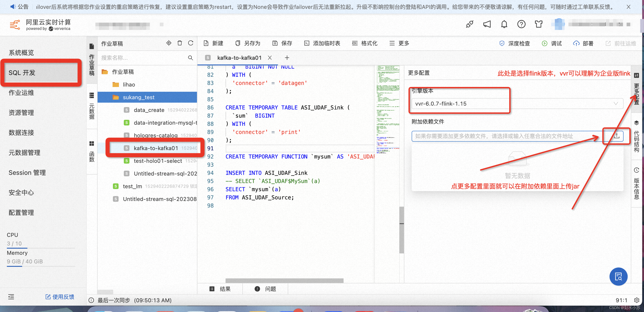Open the 结果 bottom tab
The width and height of the screenshot is (644, 312).
tap(220, 289)
